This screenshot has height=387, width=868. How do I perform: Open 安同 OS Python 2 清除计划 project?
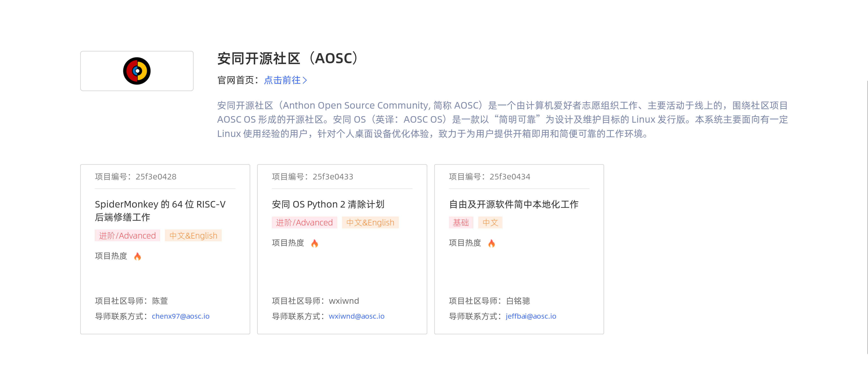pos(328,204)
